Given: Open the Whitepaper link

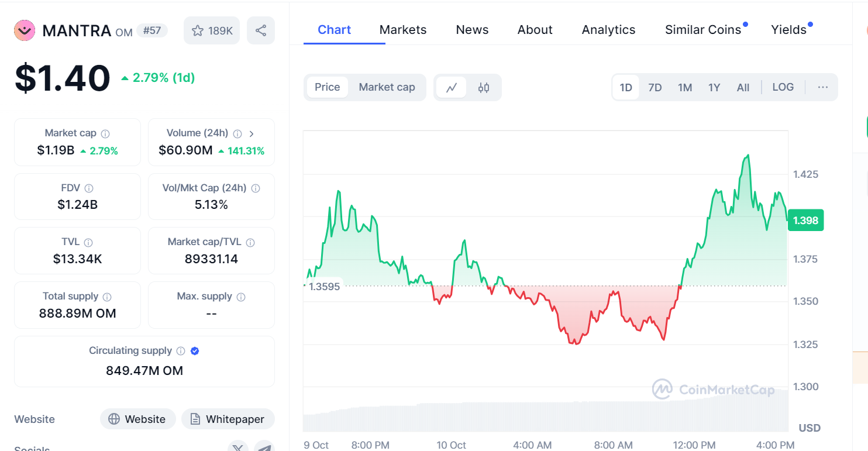Looking at the screenshot, I should pyautogui.click(x=228, y=419).
